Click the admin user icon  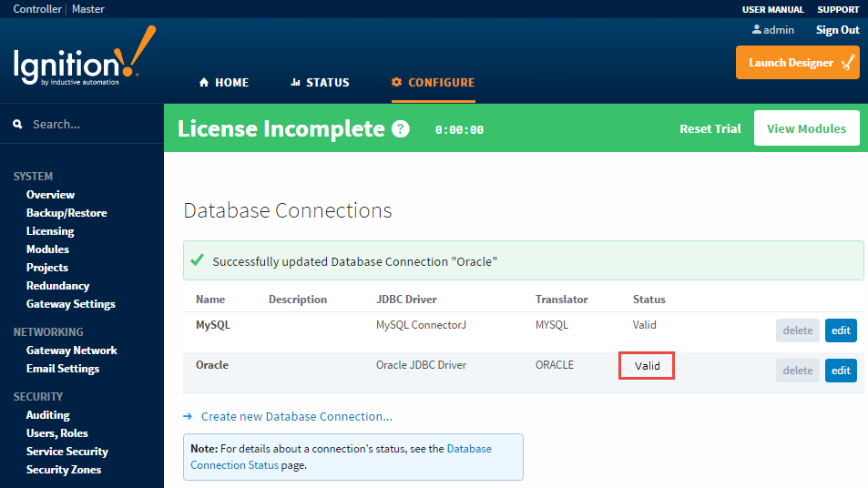click(756, 29)
